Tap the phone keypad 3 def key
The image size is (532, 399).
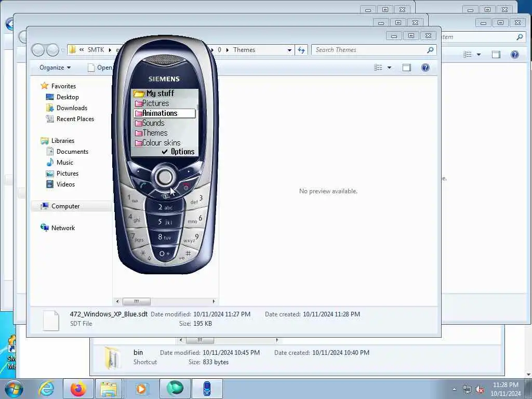click(196, 199)
